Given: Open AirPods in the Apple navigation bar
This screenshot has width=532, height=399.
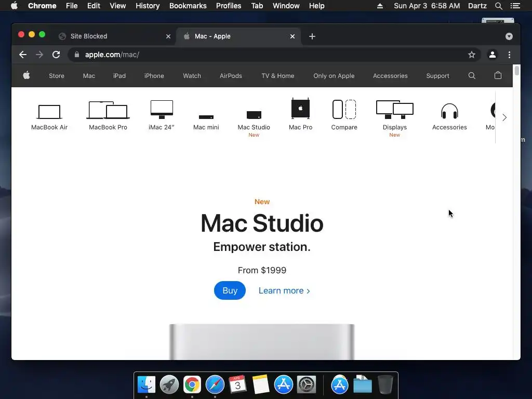Looking at the screenshot, I should 231,76.
